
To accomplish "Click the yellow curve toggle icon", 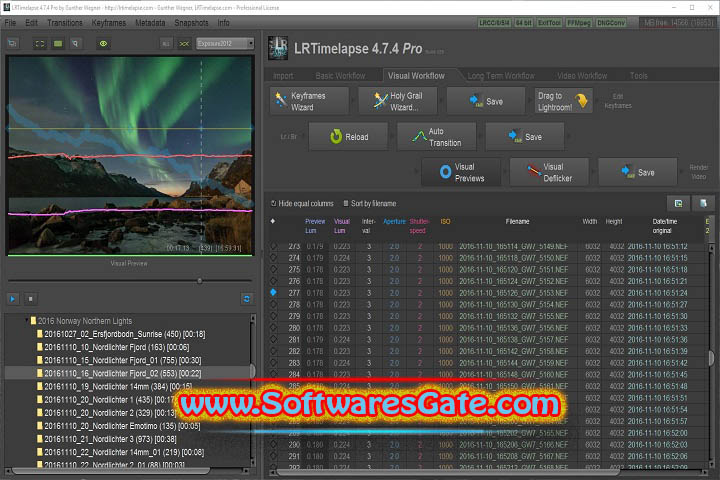I will [x=184, y=44].
